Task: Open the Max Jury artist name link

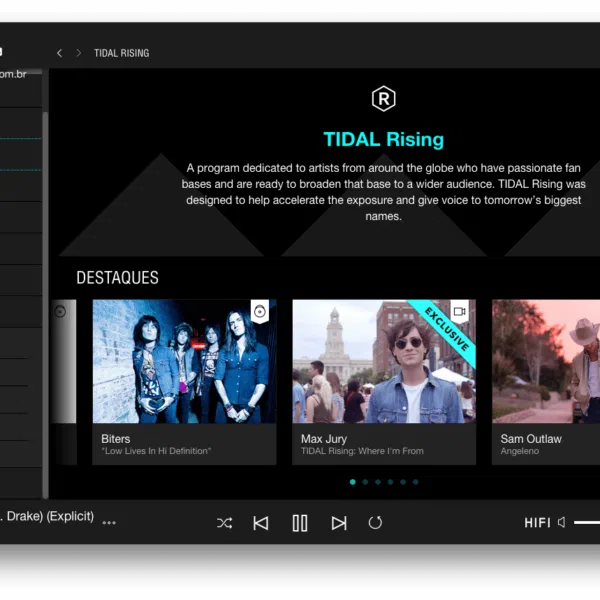Action: [x=324, y=439]
